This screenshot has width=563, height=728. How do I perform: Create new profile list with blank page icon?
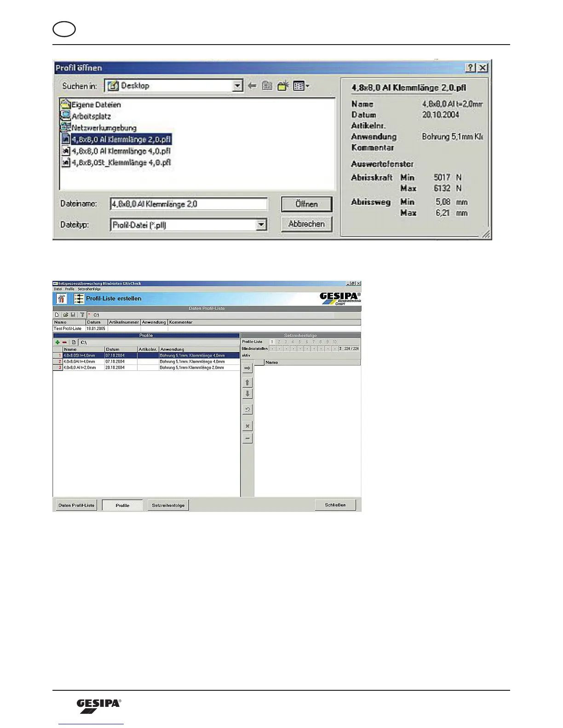(57, 315)
